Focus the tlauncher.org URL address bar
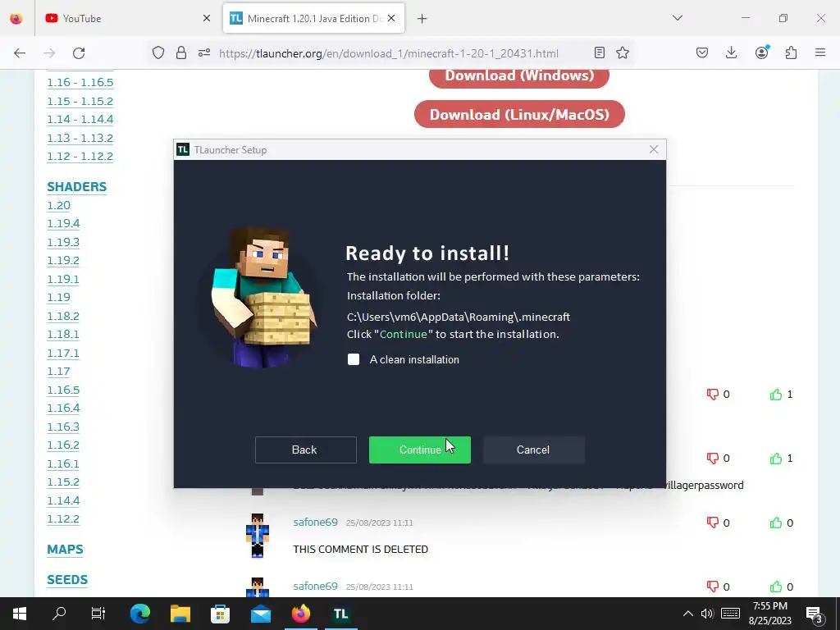Screen dimensions: 840x630 [x=389, y=53]
